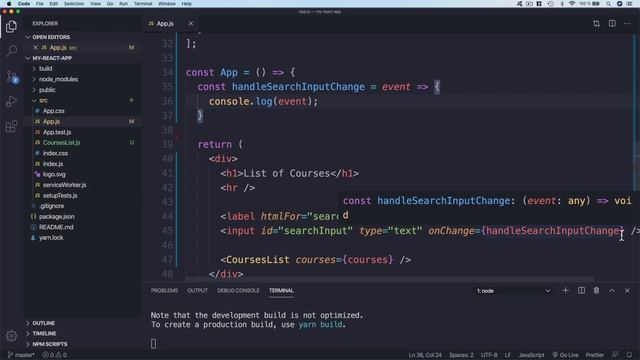
Task: Split the editor to the right
Action: (x=612, y=24)
